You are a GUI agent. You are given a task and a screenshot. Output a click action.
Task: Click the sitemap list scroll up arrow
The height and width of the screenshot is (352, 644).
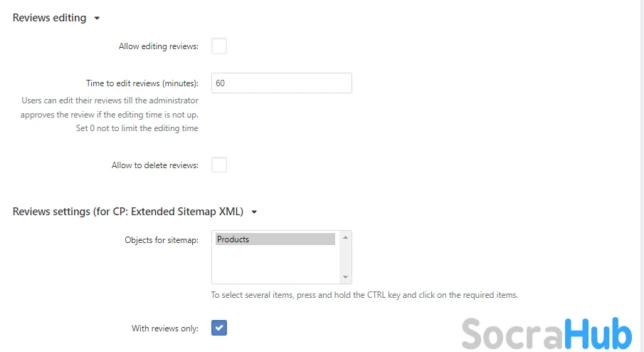point(345,237)
